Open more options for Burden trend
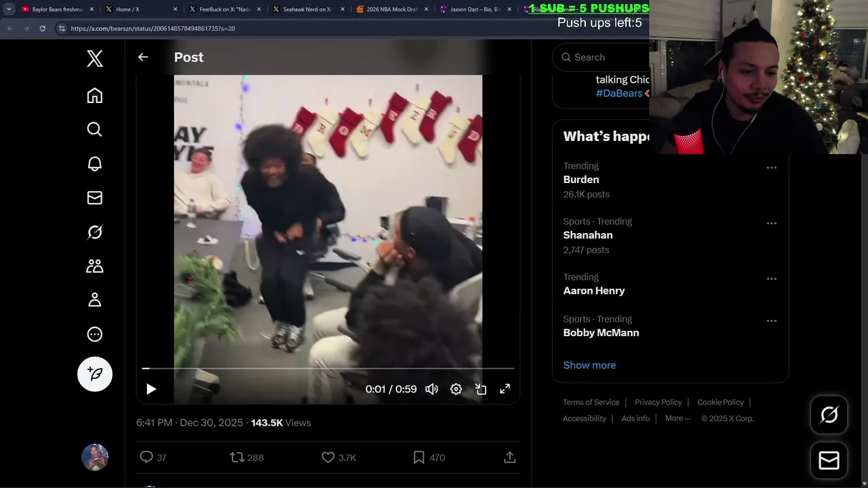This screenshot has width=868, height=488. coord(772,167)
